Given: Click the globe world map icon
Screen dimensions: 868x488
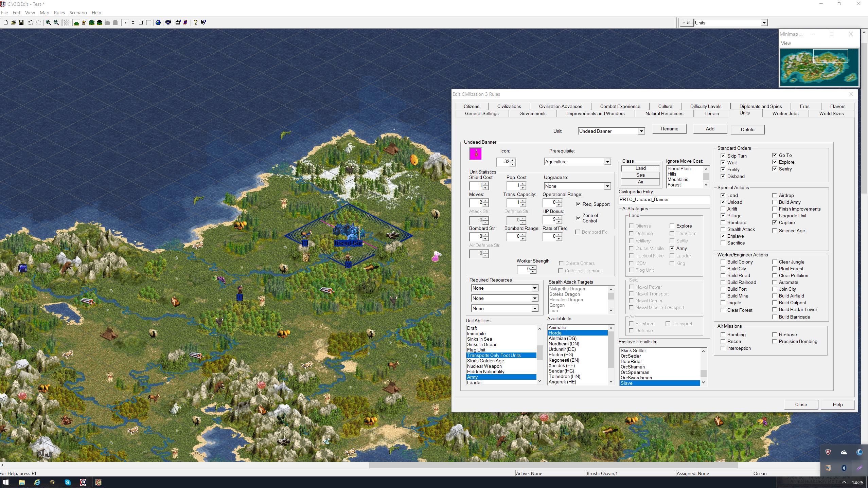Looking at the screenshot, I should [158, 23].
